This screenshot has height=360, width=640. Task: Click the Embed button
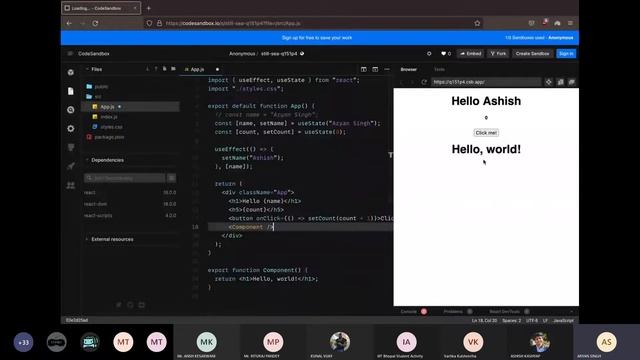point(471,53)
